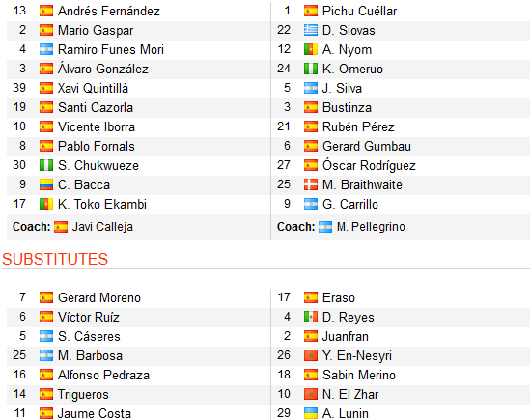The image size is (531, 420).
Task: Click the Colombian flag next to C. Bacca
Action: pos(46,184)
